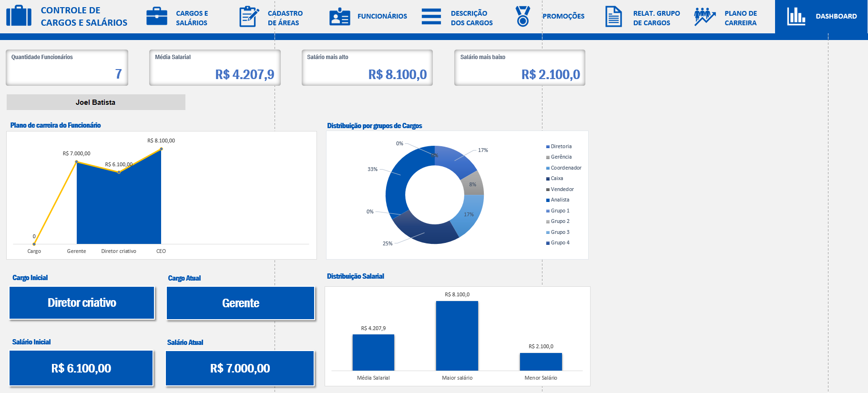868x393 pixels.
Task: Click the briefcase icon beside Cargos e Salários
Action: [x=156, y=16]
